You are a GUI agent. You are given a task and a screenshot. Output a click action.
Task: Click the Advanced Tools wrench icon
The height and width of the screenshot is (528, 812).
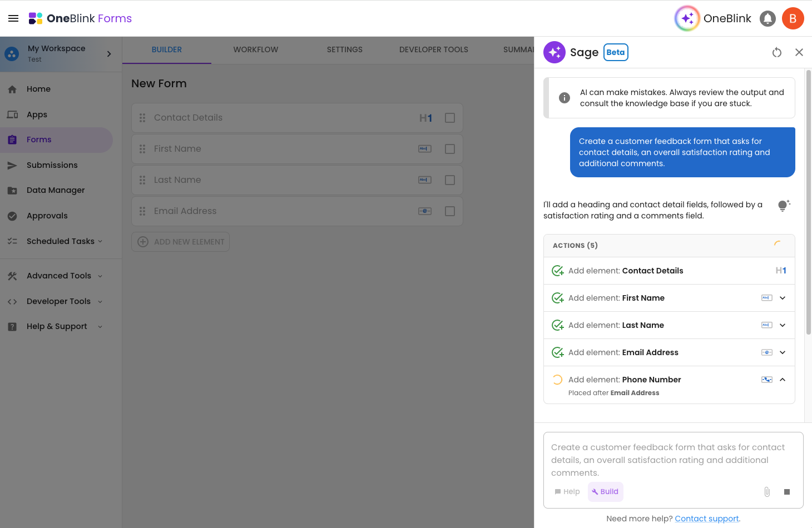pyautogui.click(x=12, y=276)
